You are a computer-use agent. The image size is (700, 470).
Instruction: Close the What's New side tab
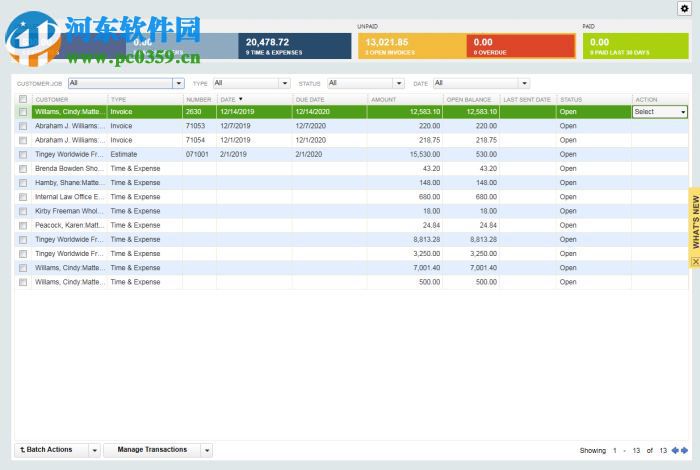point(695,262)
